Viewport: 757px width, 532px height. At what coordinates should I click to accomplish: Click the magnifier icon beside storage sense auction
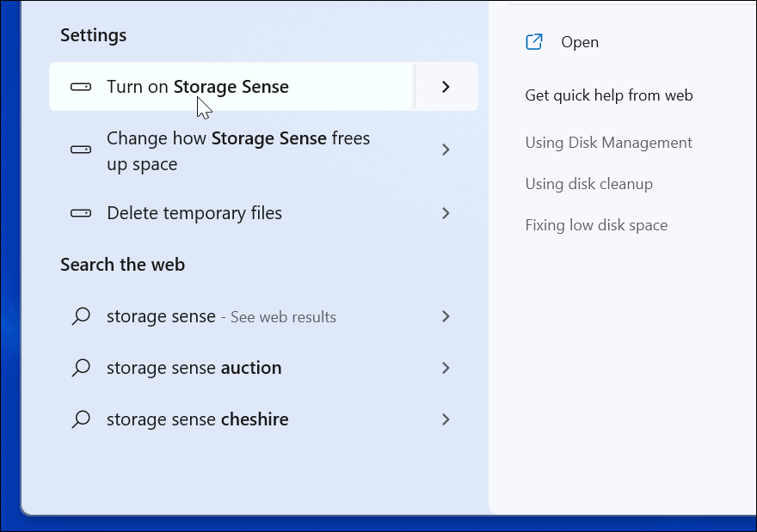point(81,368)
